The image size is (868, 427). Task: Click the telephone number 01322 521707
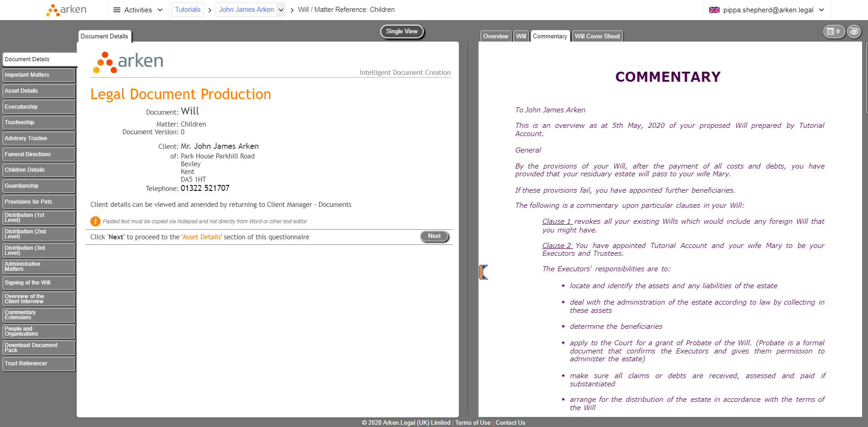tap(205, 188)
